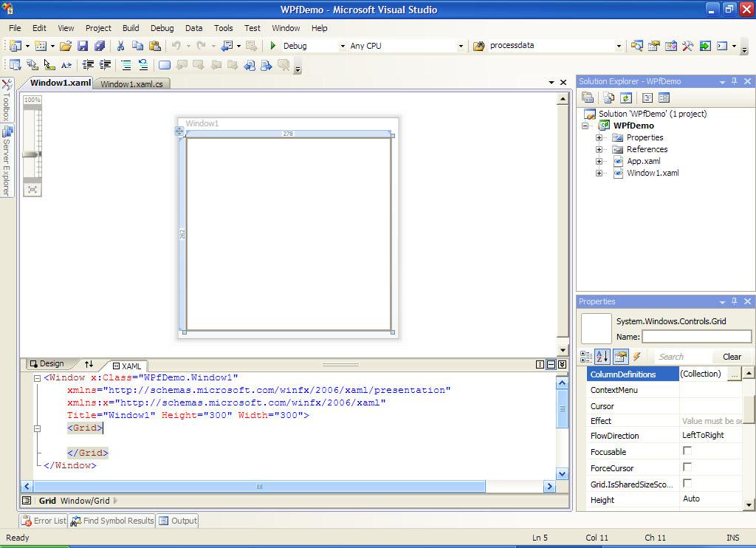Image resolution: width=756 pixels, height=548 pixels.
Task: Click the Navigate Backward icon
Action: 226,46
